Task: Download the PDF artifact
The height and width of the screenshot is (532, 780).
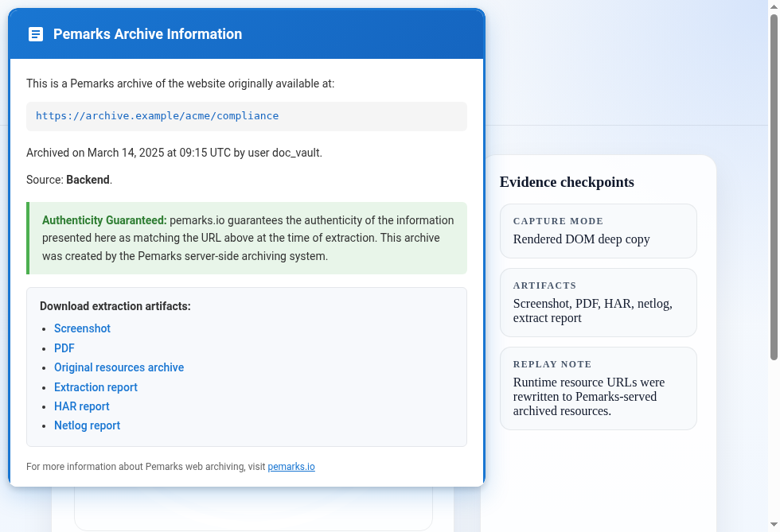Action: (64, 348)
